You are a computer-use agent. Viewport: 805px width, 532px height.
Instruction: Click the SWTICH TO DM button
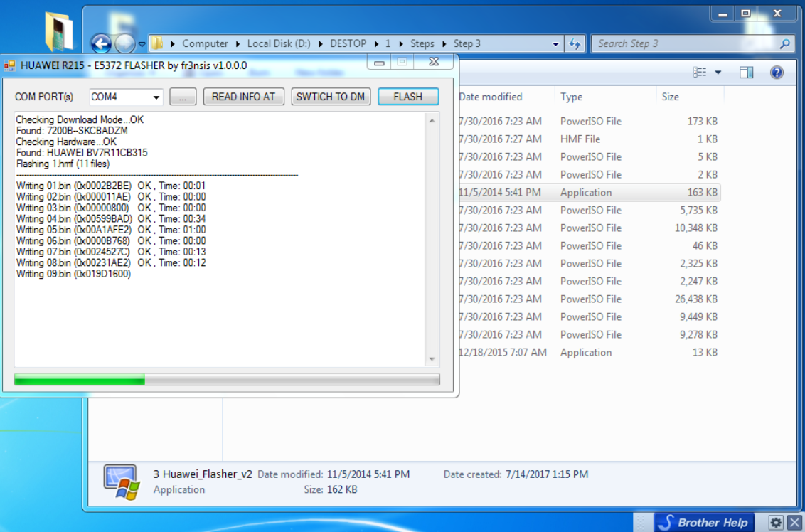[x=331, y=96]
